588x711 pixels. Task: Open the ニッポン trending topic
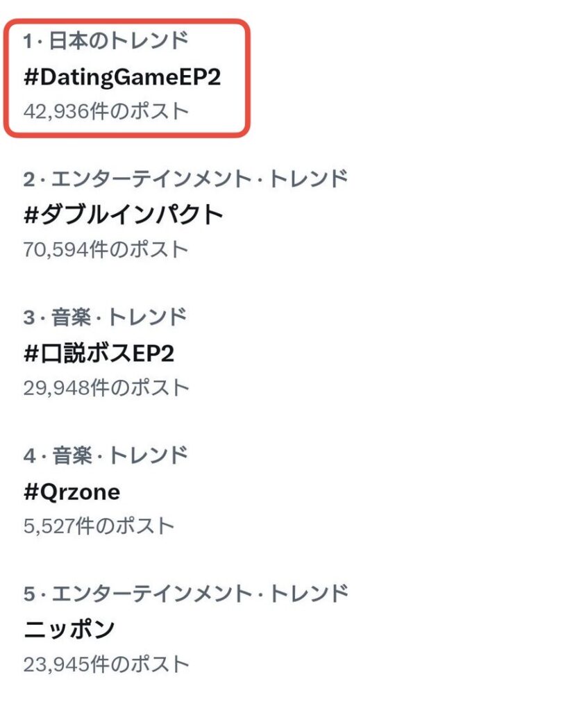coord(69,630)
